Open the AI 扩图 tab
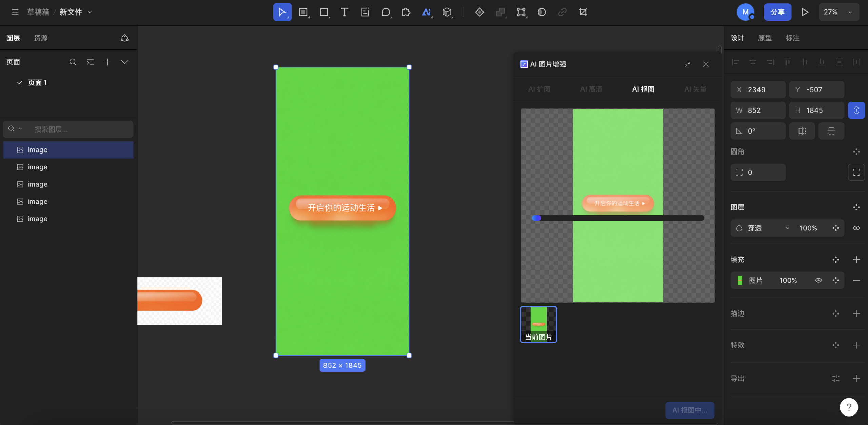Viewport: 868px width, 425px height. pyautogui.click(x=539, y=89)
